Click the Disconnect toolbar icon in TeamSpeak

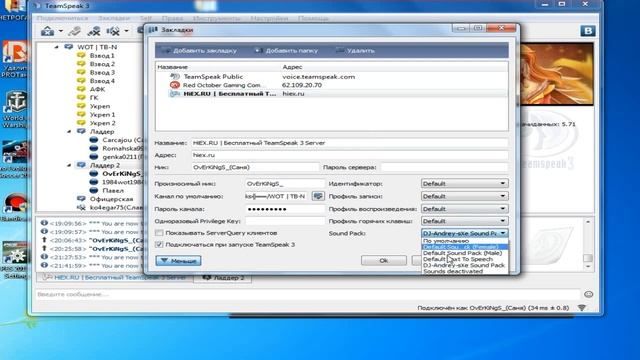pyautogui.click(x=74, y=31)
